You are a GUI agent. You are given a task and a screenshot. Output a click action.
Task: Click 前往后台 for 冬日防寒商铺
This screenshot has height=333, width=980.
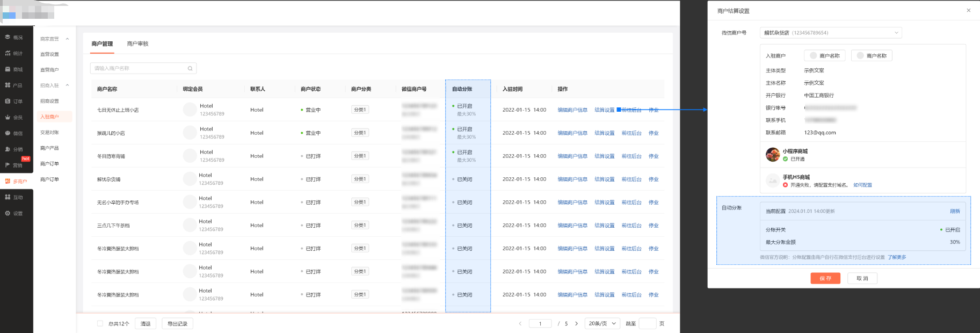tap(631, 156)
